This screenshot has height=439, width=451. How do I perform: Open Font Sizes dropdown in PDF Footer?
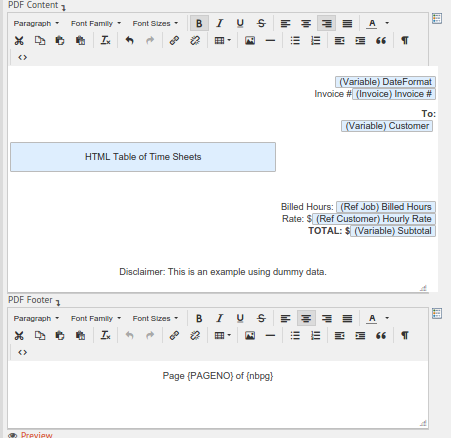(155, 318)
